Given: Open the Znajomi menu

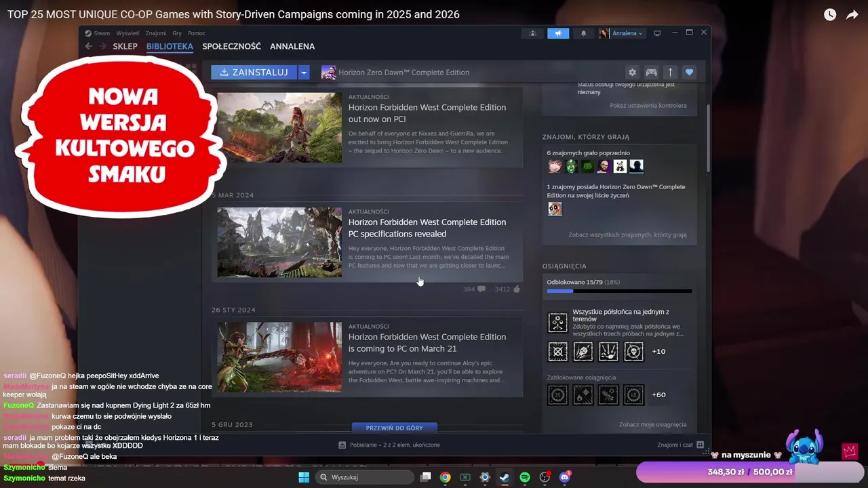Looking at the screenshot, I should coord(156,33).
